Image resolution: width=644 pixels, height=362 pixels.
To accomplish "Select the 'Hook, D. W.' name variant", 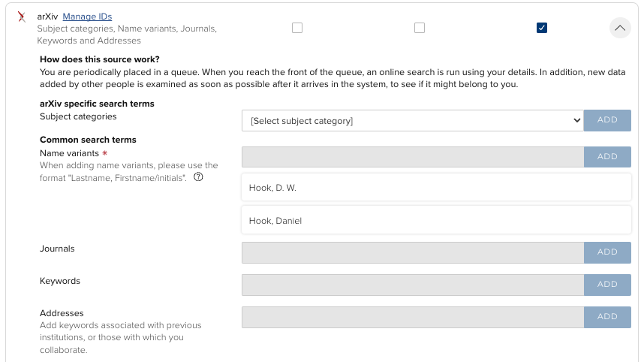I will pos(435,188).
